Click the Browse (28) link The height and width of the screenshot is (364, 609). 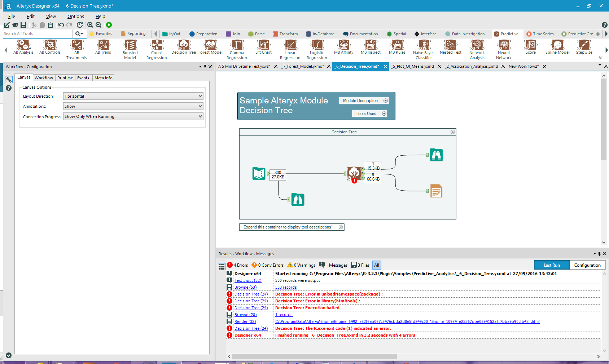tap(246, 315)
